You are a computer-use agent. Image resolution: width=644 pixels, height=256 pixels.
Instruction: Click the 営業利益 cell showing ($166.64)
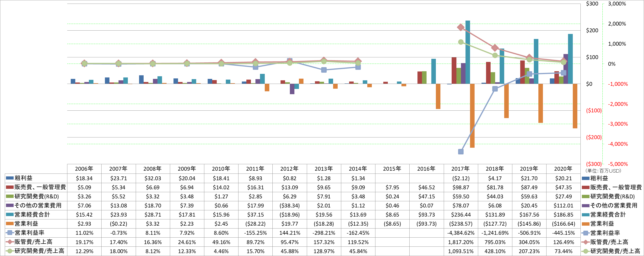pos(563,224)
